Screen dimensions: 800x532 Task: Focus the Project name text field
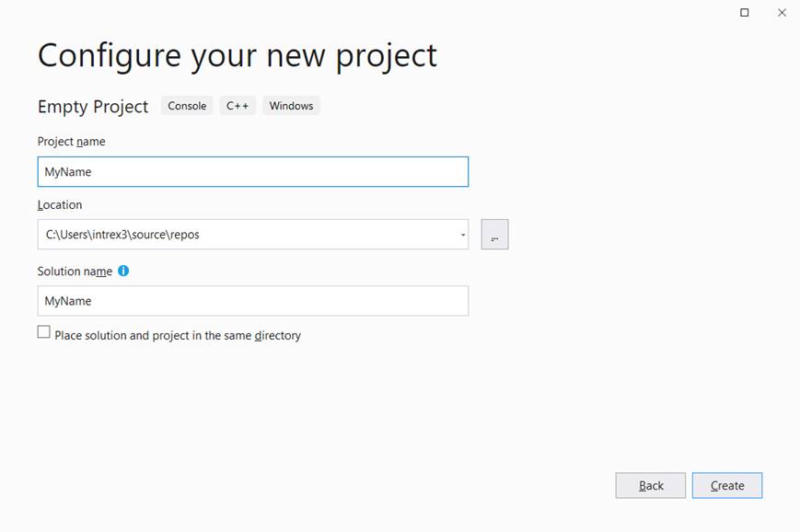pos(252,172)
